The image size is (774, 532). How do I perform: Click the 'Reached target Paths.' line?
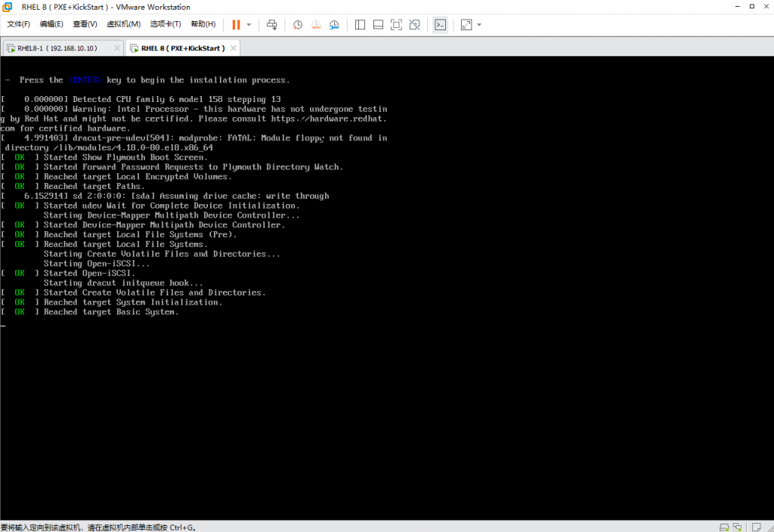tap(94, 186)
